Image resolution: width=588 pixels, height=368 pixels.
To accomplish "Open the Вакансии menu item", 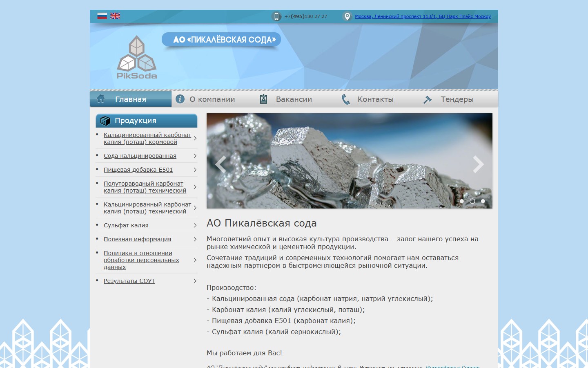I will (294, 99).
